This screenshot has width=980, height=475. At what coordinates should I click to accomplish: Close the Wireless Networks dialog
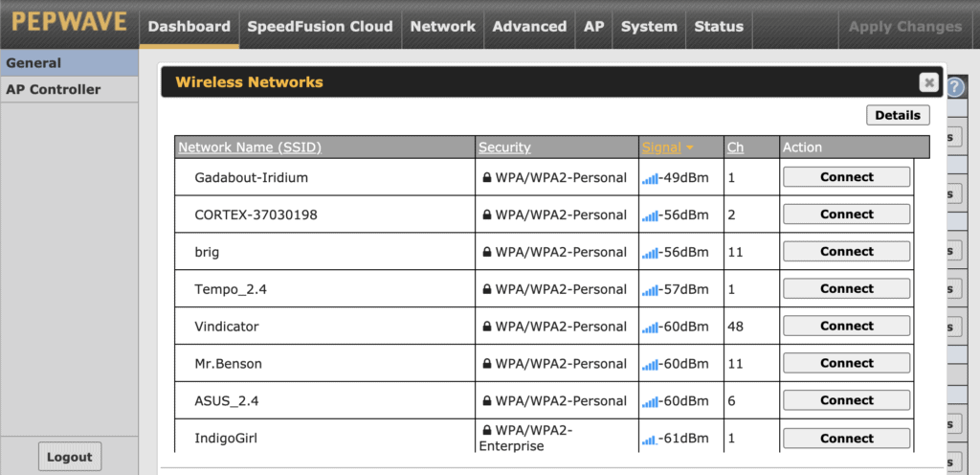928,81
